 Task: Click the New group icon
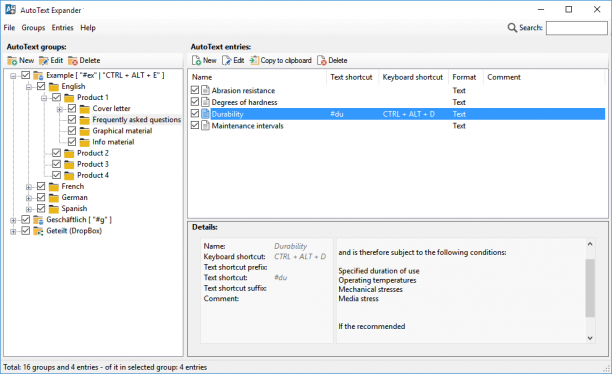tap(12, 61)
